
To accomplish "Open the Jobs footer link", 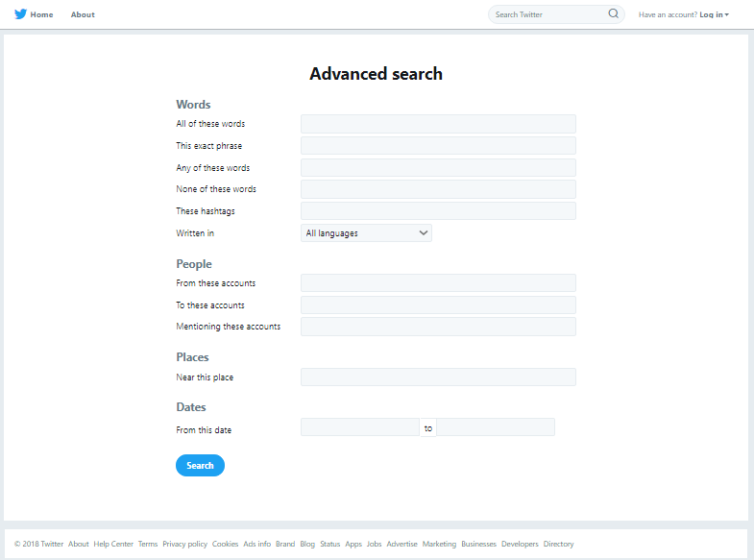I will (374, 544).
